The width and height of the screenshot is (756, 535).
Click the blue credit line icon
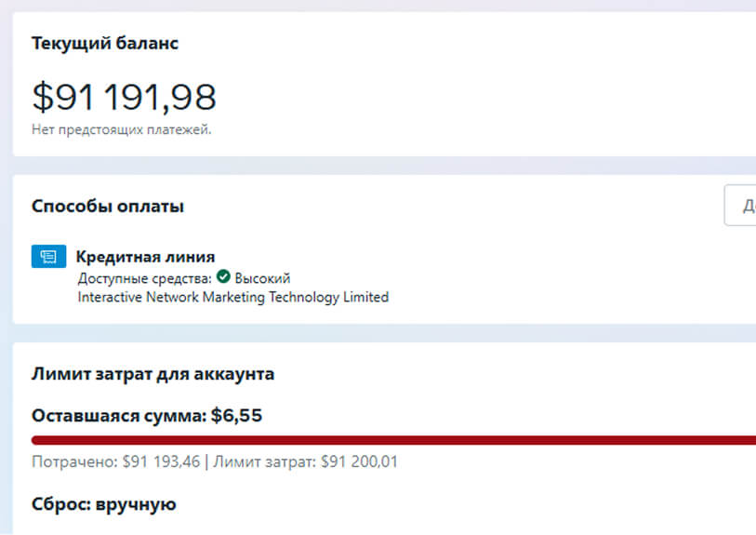coord(48,257)
